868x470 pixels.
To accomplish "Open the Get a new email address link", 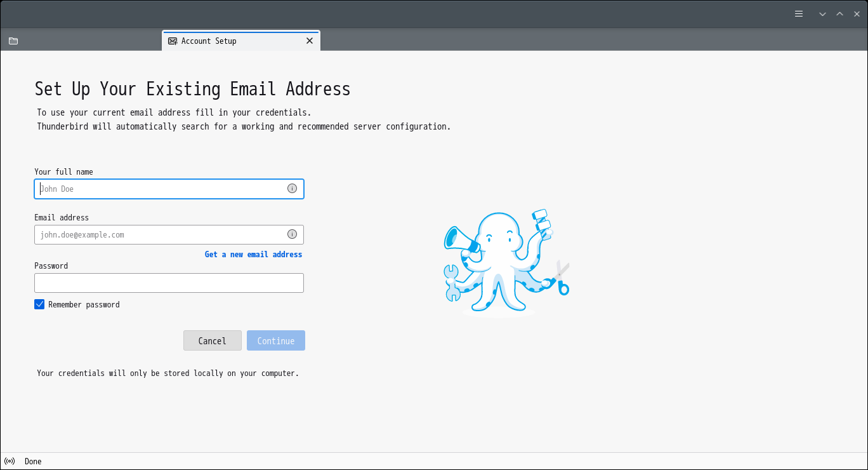I will pyautogui.click(x=253, y=254).
